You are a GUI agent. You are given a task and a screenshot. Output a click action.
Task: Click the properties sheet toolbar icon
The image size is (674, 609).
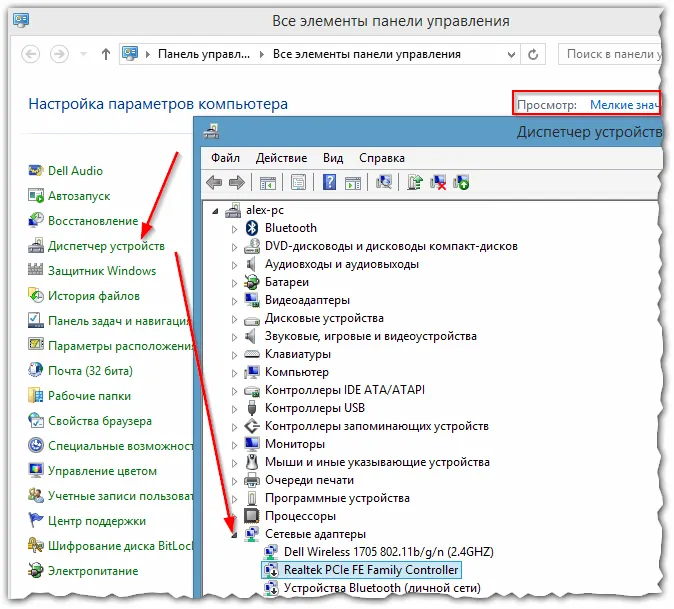pyautogui.click(x=298, y=183)
